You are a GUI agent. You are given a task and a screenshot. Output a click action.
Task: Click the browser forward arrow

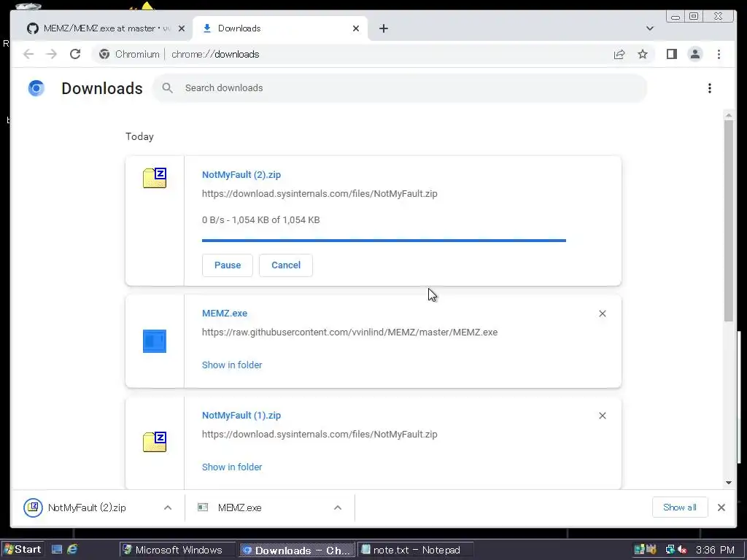point(52,54)
